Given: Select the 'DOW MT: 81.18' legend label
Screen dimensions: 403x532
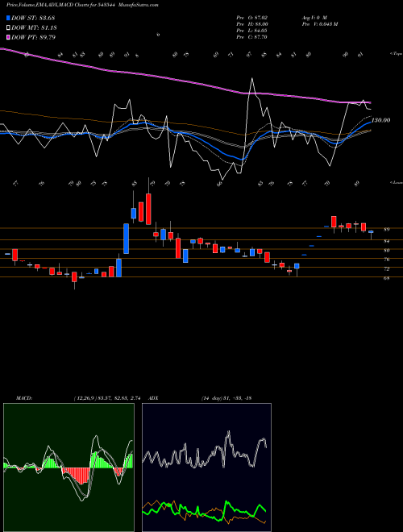Looking at the screenshot, I should [34, 28].
